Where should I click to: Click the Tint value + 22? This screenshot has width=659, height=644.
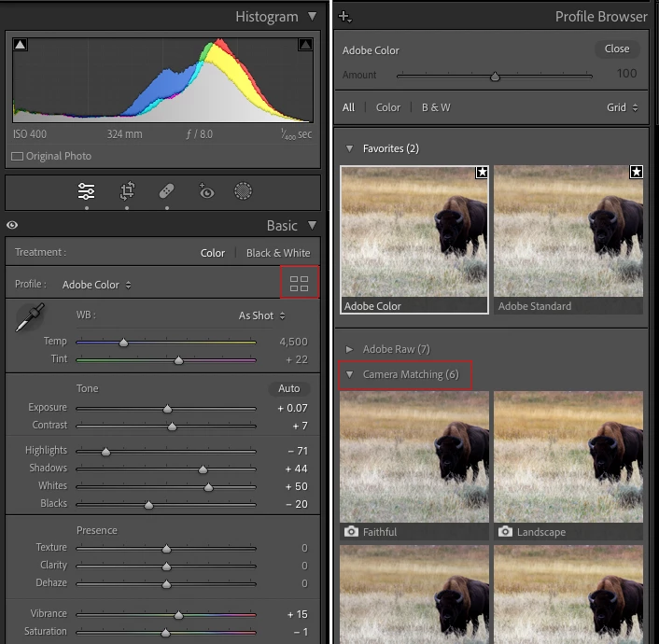[x=297, y=360]
